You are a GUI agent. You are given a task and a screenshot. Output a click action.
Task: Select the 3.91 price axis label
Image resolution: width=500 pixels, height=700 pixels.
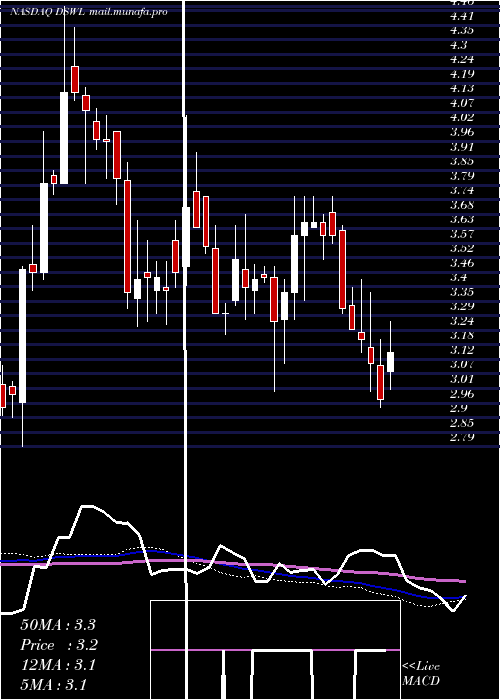coord(462,147)
